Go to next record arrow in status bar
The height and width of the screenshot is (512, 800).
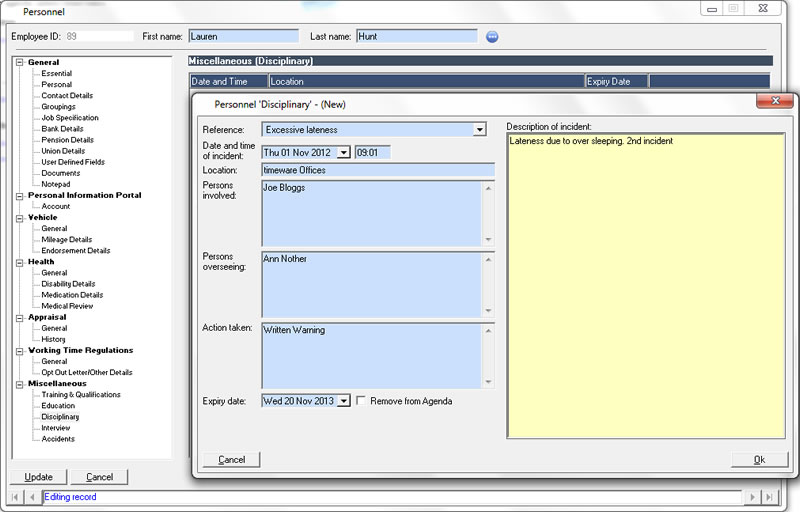752,497
